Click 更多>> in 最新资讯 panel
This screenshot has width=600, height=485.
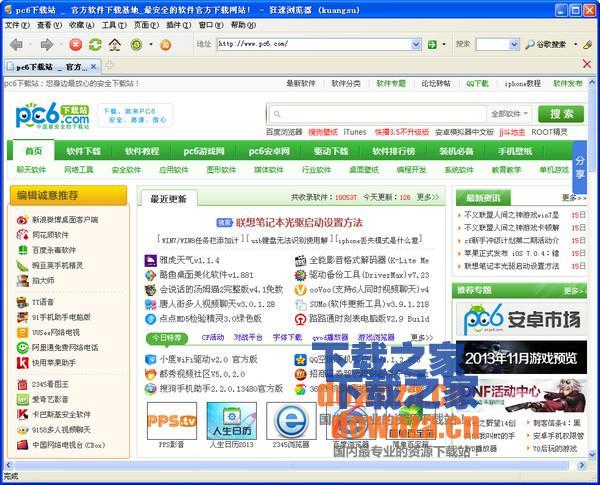coord(574,198)
